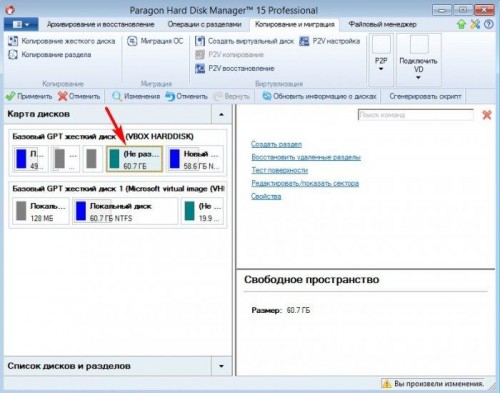
Task: Open the P2P dropdown arrow
Action: [381, 69]
